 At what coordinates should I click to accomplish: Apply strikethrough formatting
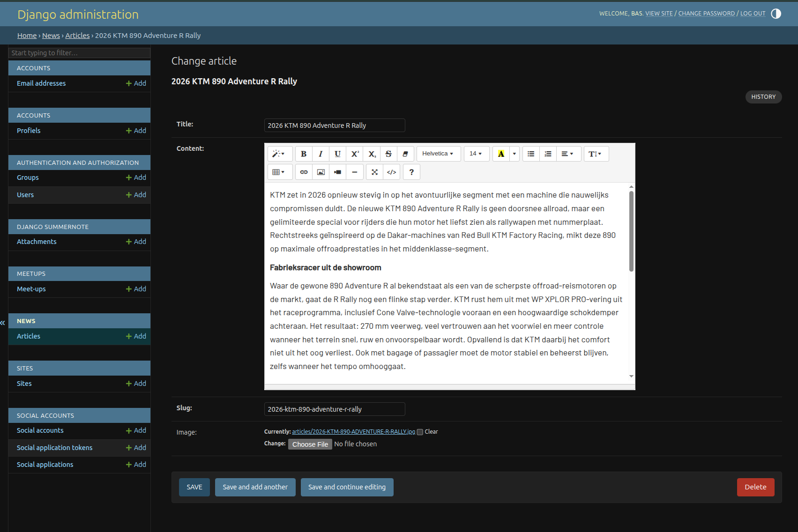(x=388, y=154)
